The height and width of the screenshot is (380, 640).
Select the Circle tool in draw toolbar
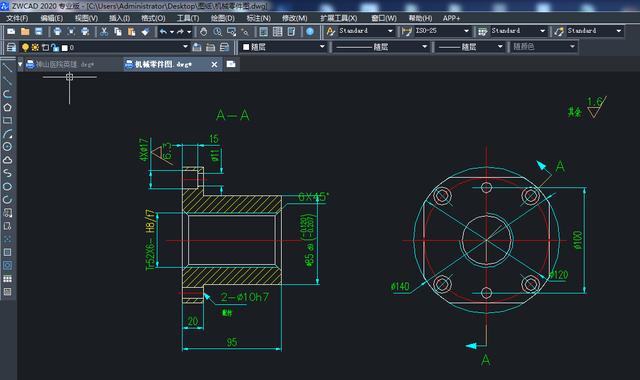[x=7, y=147]
